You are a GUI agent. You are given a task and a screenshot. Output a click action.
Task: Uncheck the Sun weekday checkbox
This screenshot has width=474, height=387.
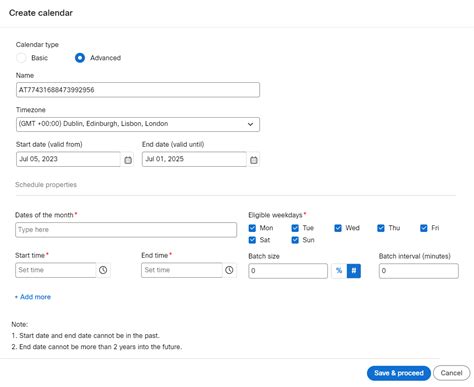(x=295, y=240)
